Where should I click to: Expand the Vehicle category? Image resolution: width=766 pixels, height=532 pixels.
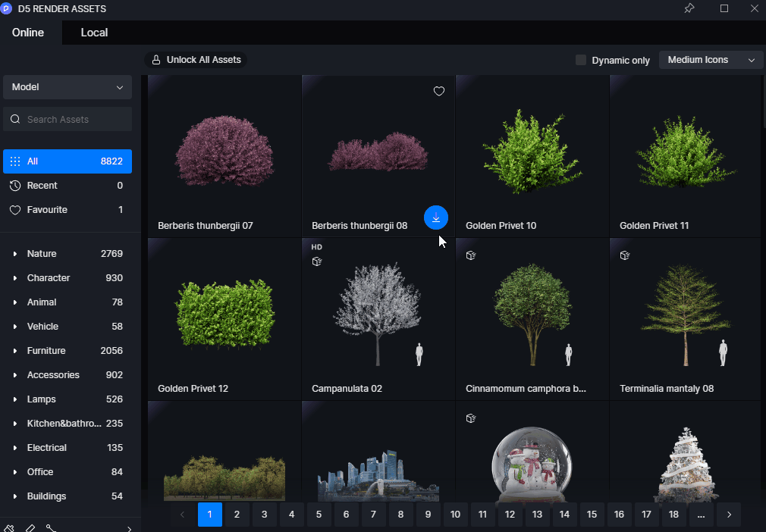pyautogui.click(x=15, y=327)
